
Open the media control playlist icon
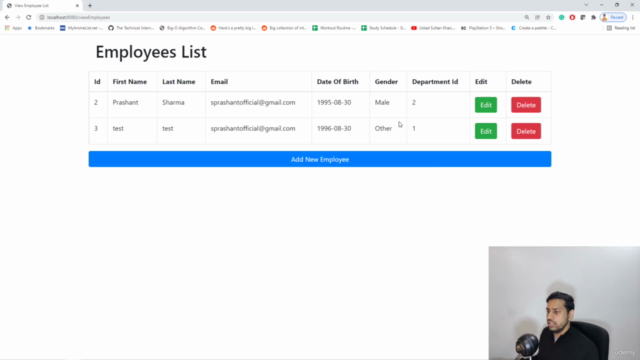click(x=583, y=17)
